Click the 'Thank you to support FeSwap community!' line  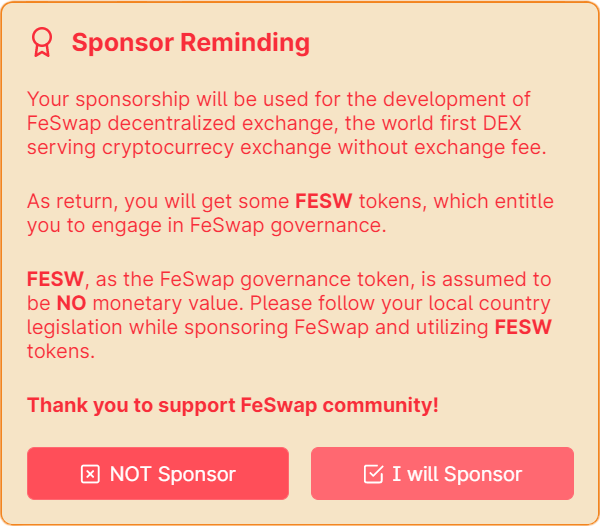click(x=233, y=405)
